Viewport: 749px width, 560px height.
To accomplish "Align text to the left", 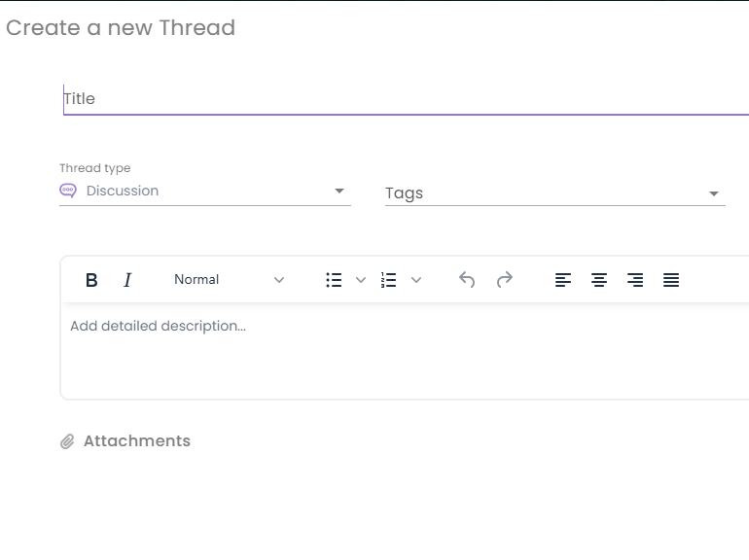I will 563,280.
